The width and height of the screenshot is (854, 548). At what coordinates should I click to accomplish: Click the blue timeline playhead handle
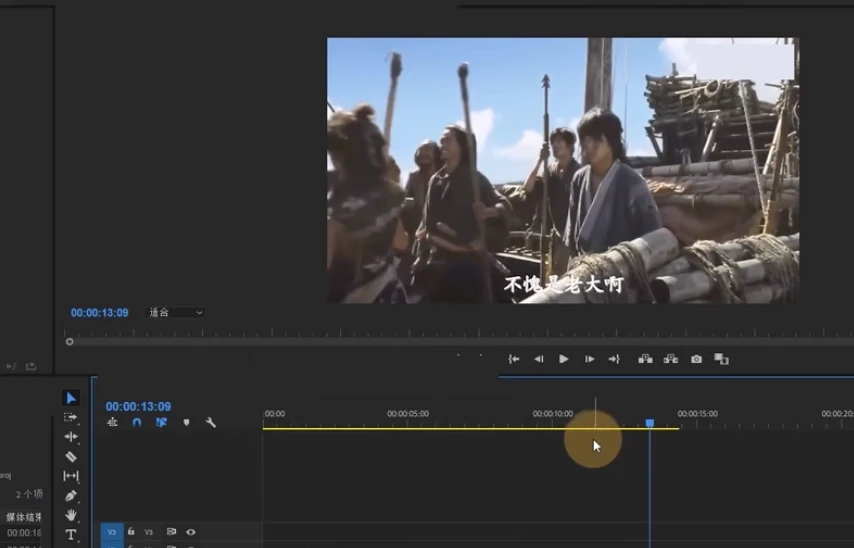tap(650, 423)
